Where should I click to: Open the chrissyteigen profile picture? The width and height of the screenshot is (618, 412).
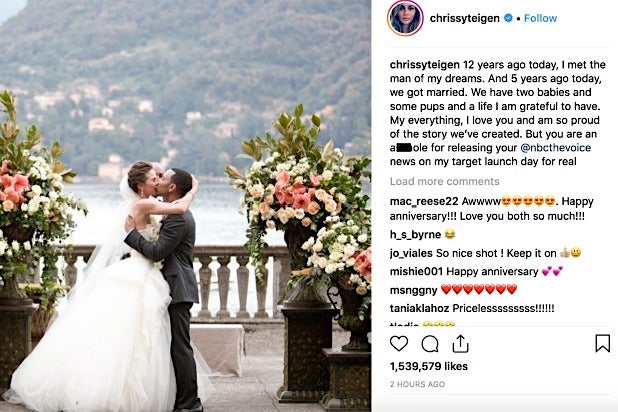(405, 18)
